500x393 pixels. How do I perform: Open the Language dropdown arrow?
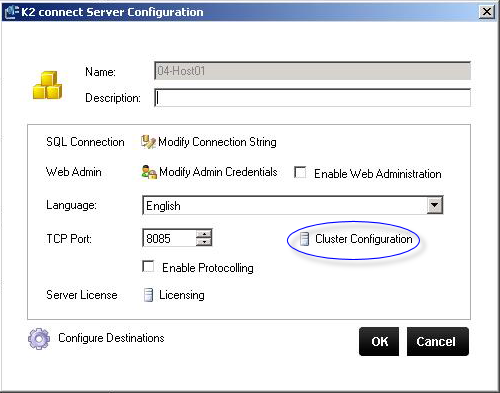435,205
